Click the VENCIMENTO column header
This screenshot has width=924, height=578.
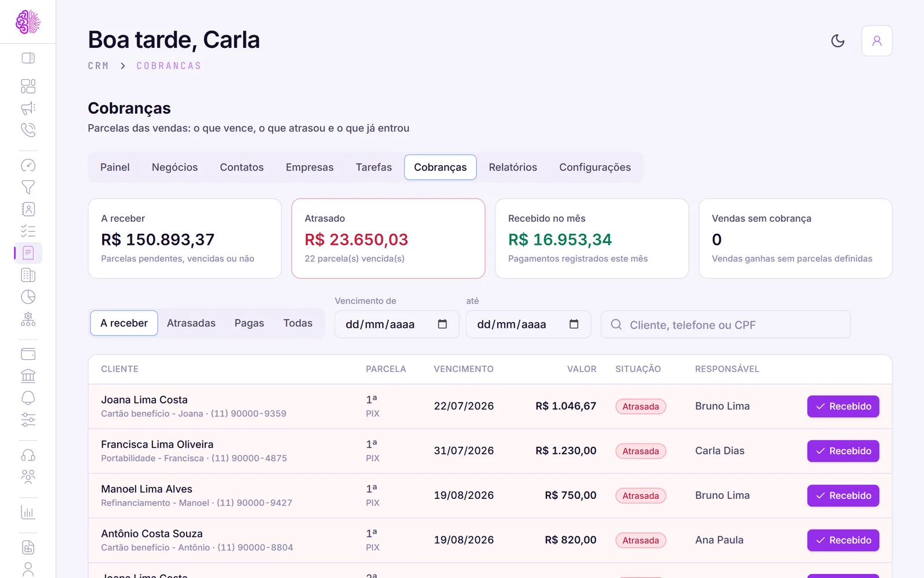point(464,369)
